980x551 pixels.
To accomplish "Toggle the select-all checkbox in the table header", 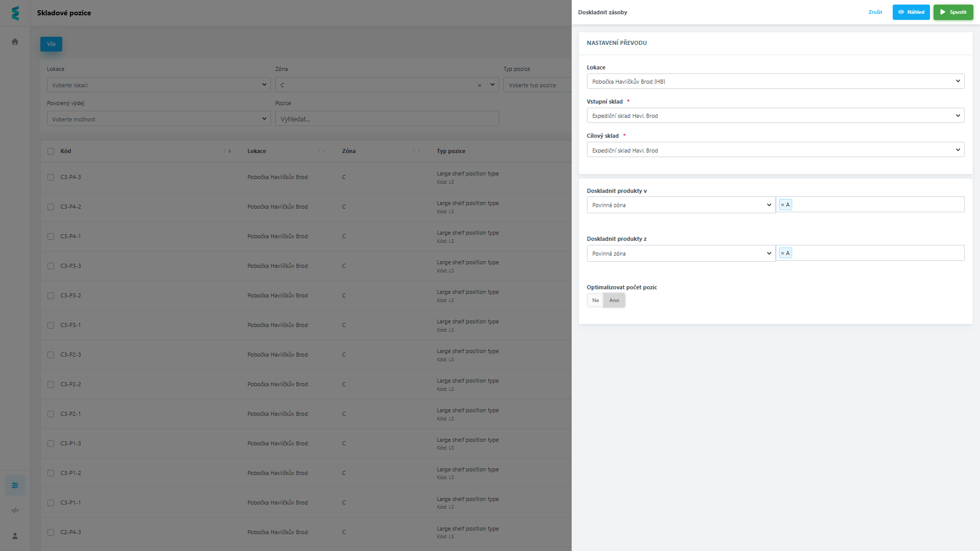I will (51, 152).
